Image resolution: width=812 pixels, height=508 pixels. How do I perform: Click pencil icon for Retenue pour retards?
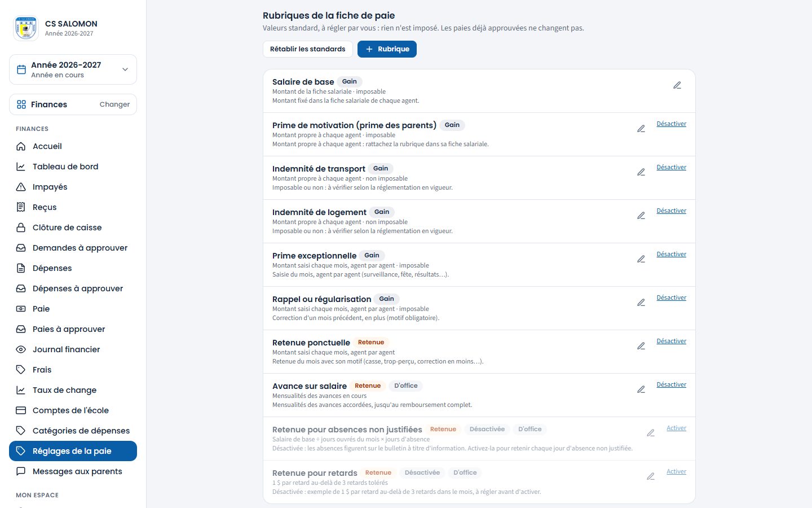click(651, 476)
